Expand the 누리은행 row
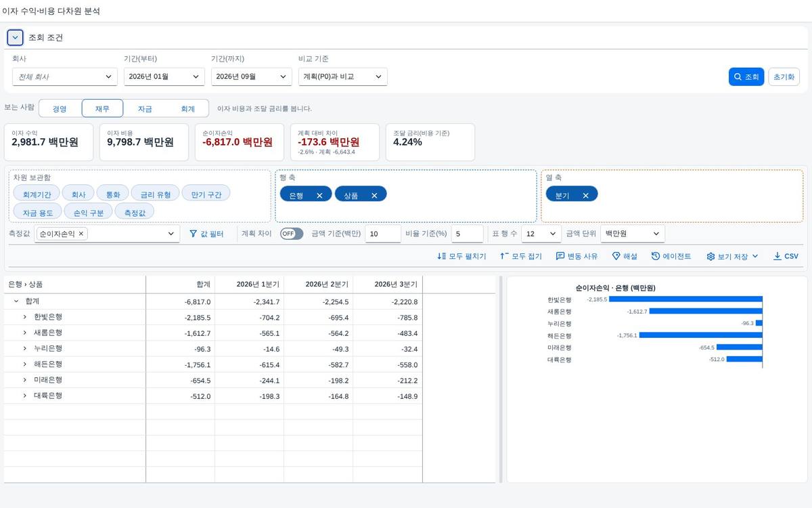The width and height of the screenshot is (812, 508). (25, 348)
